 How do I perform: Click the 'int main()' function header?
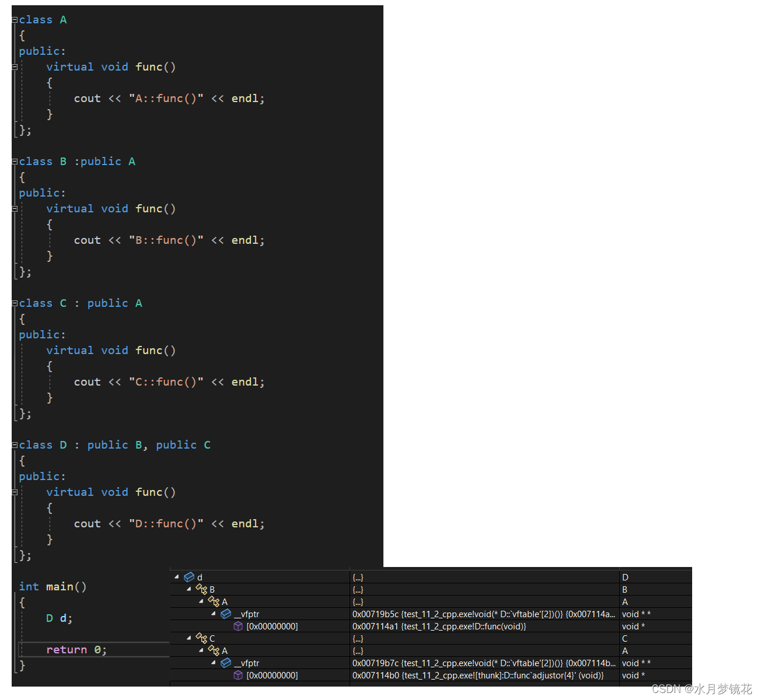point(53,587)
